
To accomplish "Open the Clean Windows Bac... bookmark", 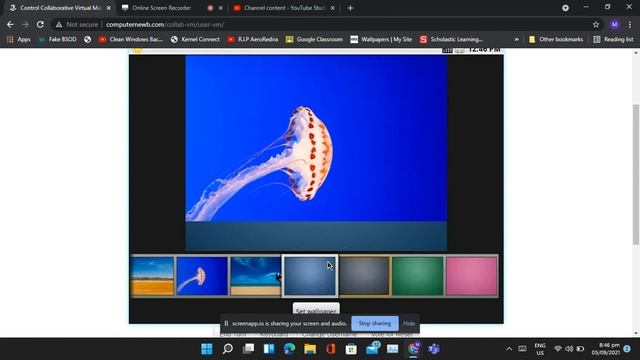I will pyautogui.click(x=131, y=39).
